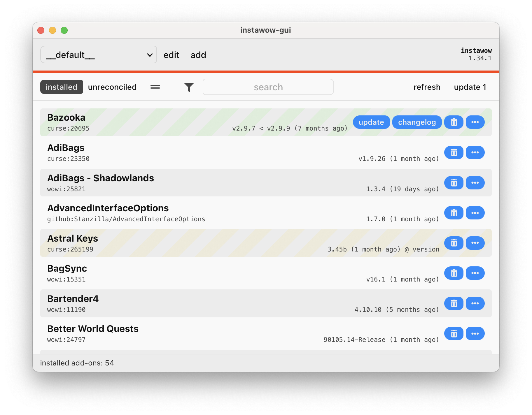
Task: View the Bazooka changelog
Action: click(x=417, y=122)
